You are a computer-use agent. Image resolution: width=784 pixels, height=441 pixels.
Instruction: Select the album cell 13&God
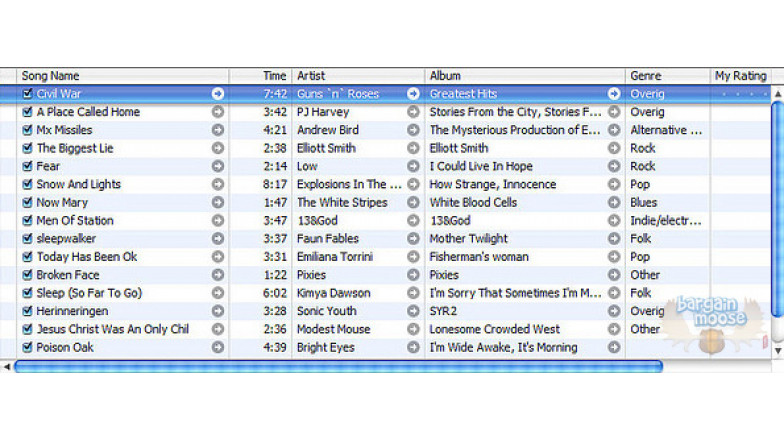tap(450, 220)
